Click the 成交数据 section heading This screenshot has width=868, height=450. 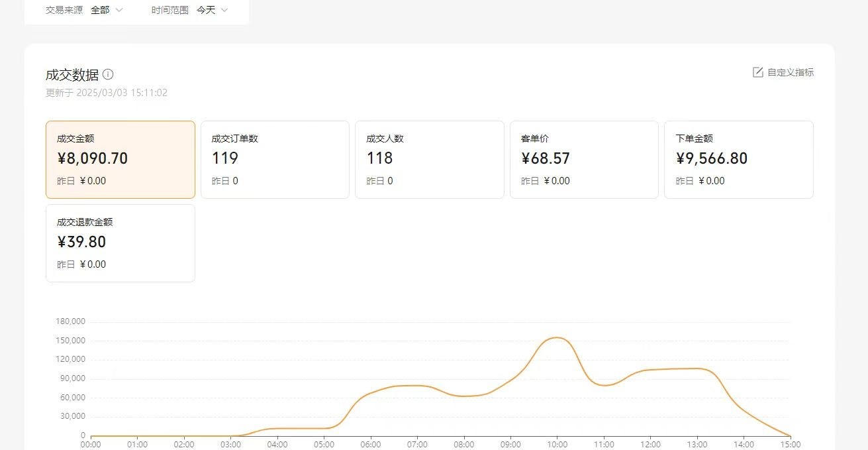click(x=72, y=74)
